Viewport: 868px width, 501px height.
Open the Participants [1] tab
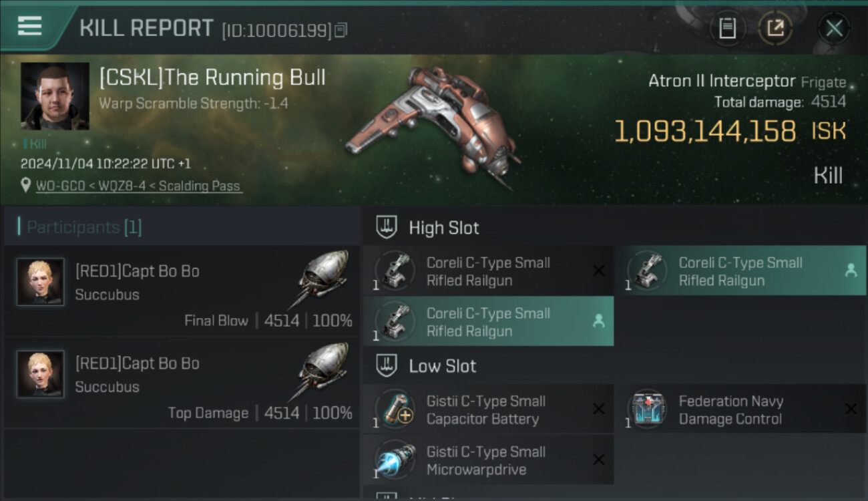84,227
